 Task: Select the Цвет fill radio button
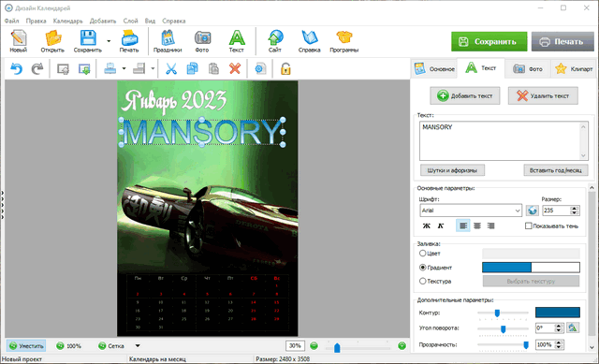422,253
